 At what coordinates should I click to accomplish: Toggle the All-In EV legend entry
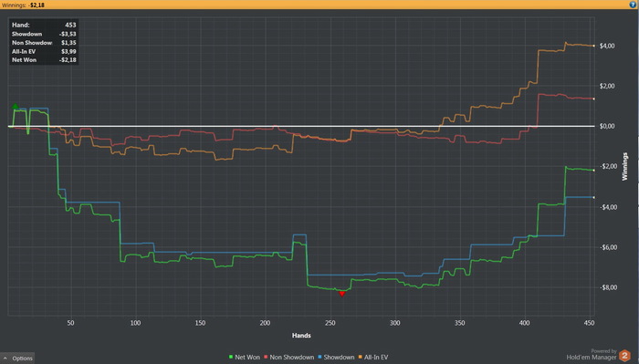[373, 357]
